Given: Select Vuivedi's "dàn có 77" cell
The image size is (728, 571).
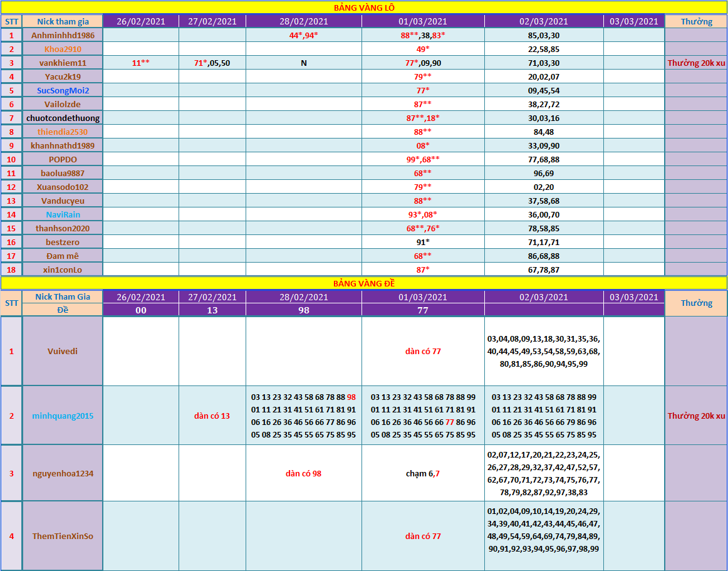Looking at the screenshot, I should (x=423, y=351).
